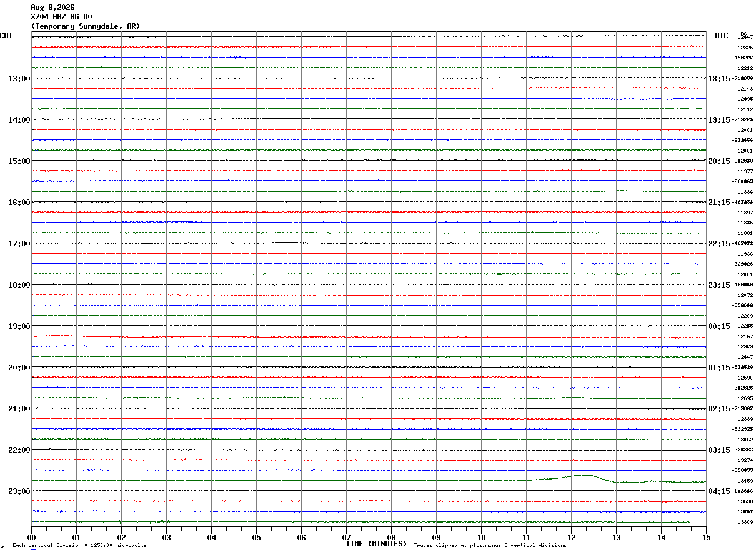Click the "Traces clipped" footer note
Screen dimensions: 756x554
pos(490,545)
